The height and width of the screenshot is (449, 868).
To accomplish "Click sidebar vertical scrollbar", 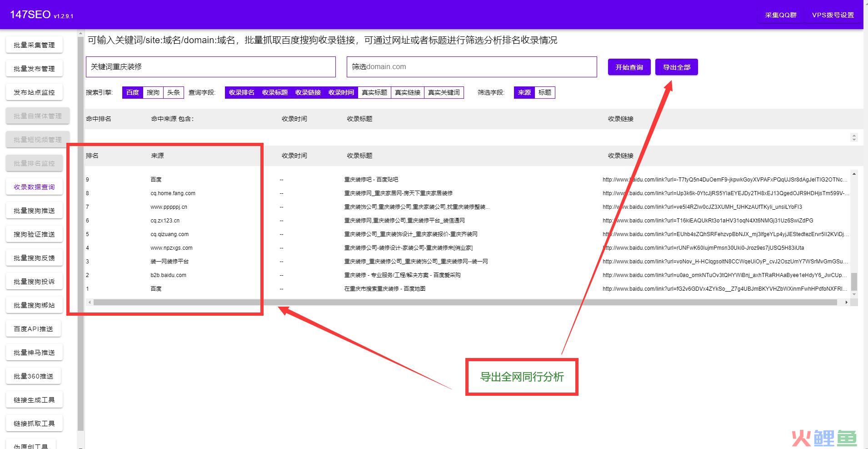I will pos(80,234).
